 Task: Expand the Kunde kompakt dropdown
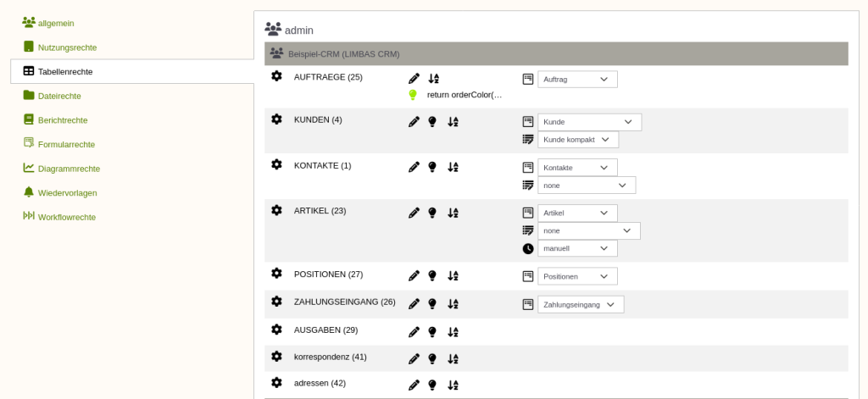click(x=578, y=140)
